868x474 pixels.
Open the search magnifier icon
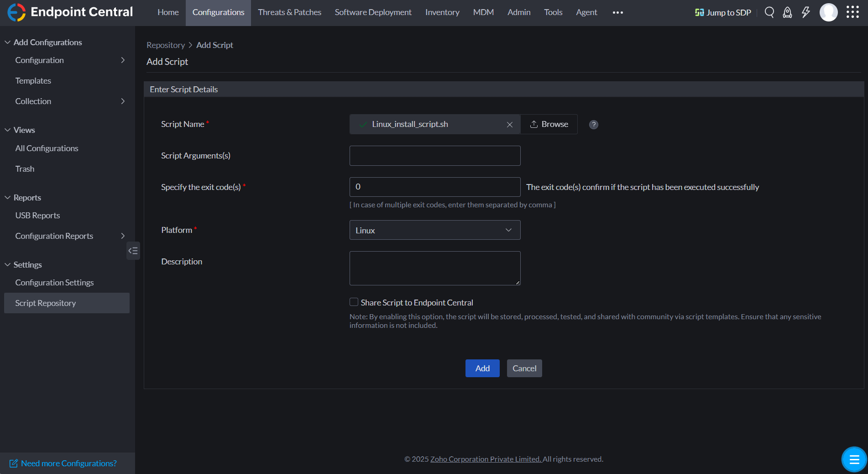tap(769, 12)
